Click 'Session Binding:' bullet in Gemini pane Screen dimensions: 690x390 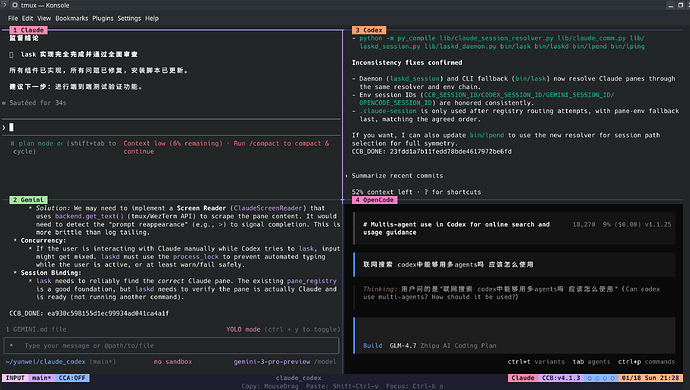(x=51, y=273)
